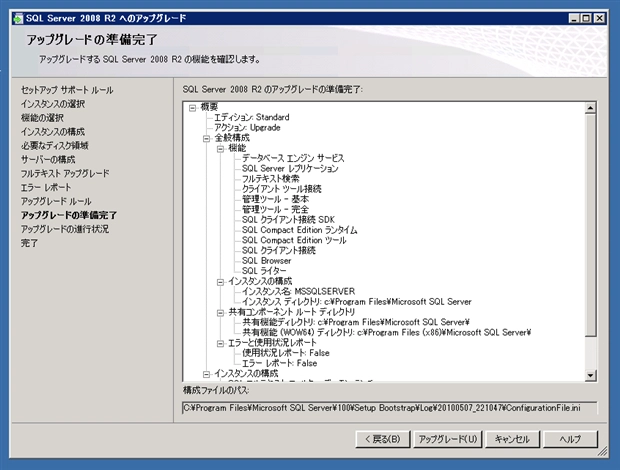
Task: Click the configuration file path field
Action: 390,408
